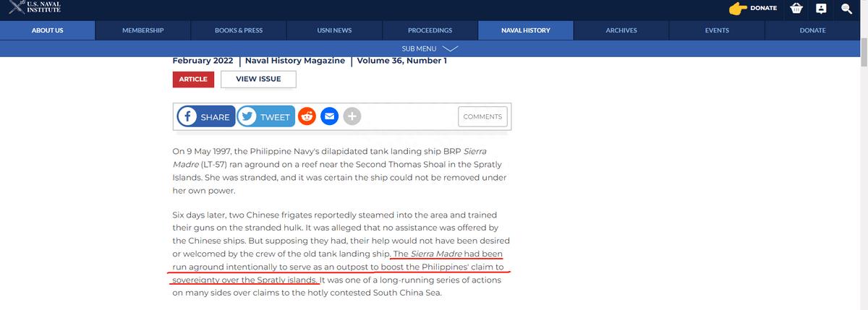Share article by email icon

[x=329, y=116]
